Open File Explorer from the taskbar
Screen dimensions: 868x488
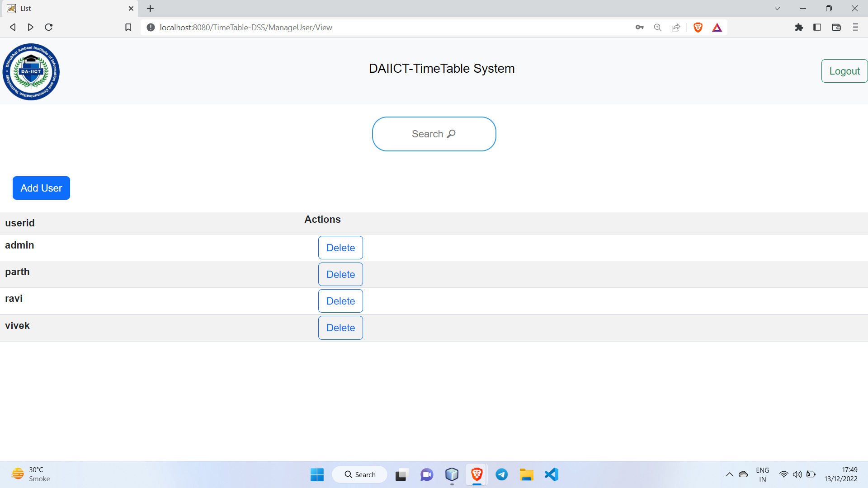pyautogui.click(x=526, y=474)
